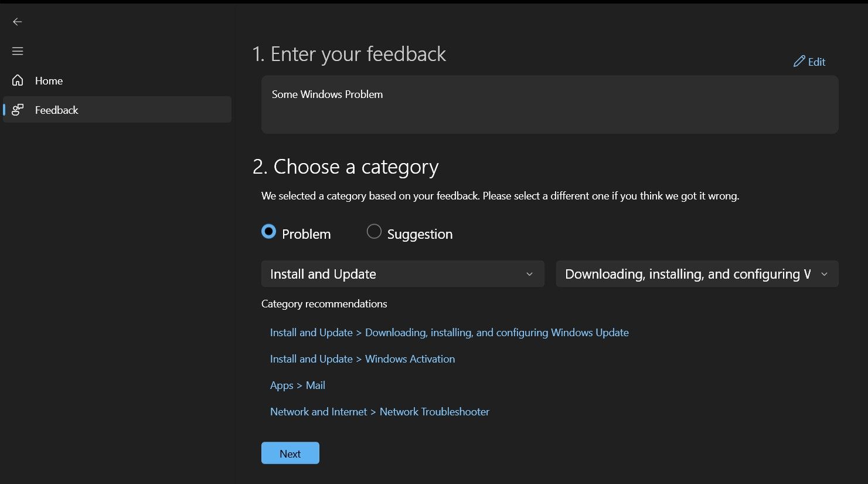The width and height of the screenshot is (868, 484).
Task: Pick the Windows Update category recommendation
Action: (x=449, y=333)
